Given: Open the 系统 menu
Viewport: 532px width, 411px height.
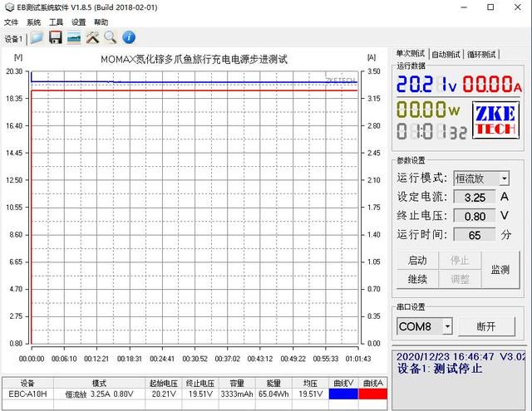Looking at the screenshot, I should click(33, 22).
